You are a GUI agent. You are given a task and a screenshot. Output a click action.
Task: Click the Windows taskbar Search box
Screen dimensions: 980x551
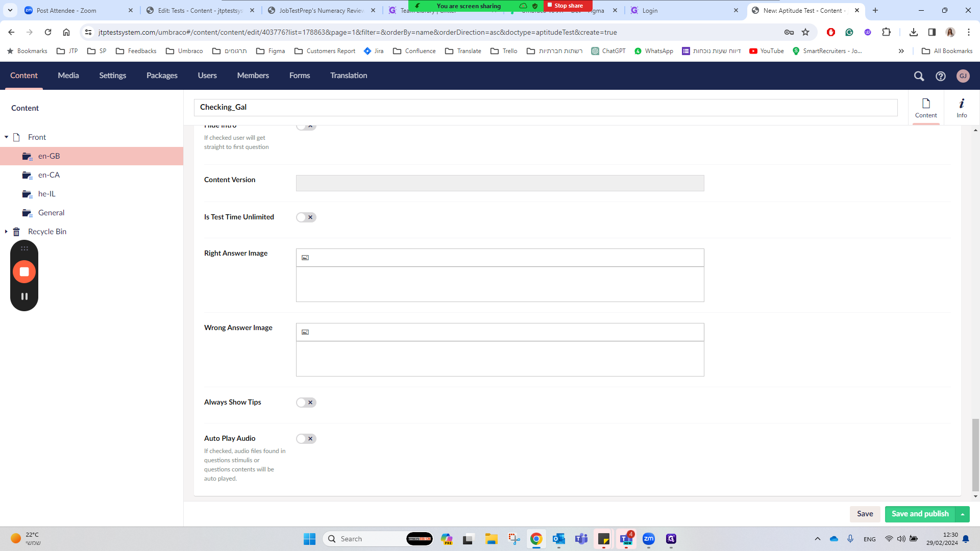click(x=378, y=539)
